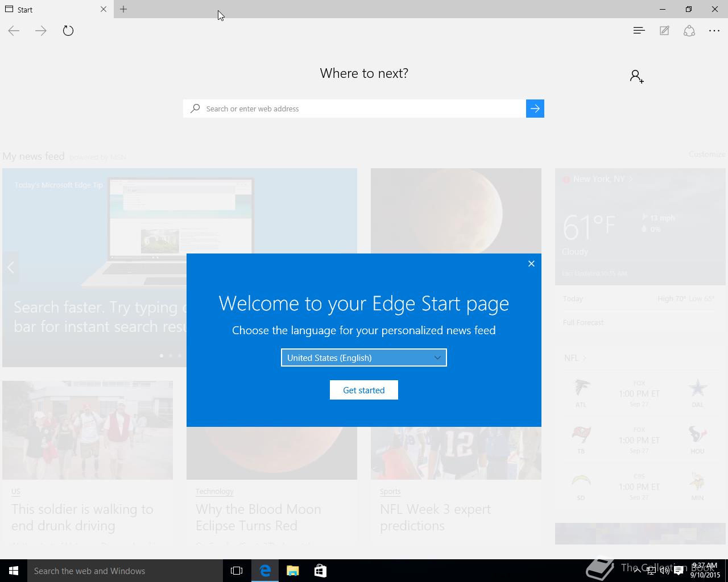Viewport: 728px width, 582px height.
Task: Click the Get started button
Action: tap(364, 390)
